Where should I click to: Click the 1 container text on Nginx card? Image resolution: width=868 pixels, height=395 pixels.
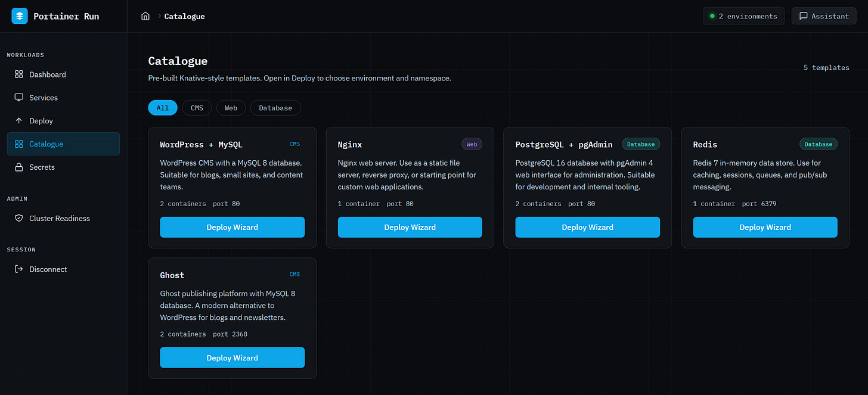tap(359, 204)
